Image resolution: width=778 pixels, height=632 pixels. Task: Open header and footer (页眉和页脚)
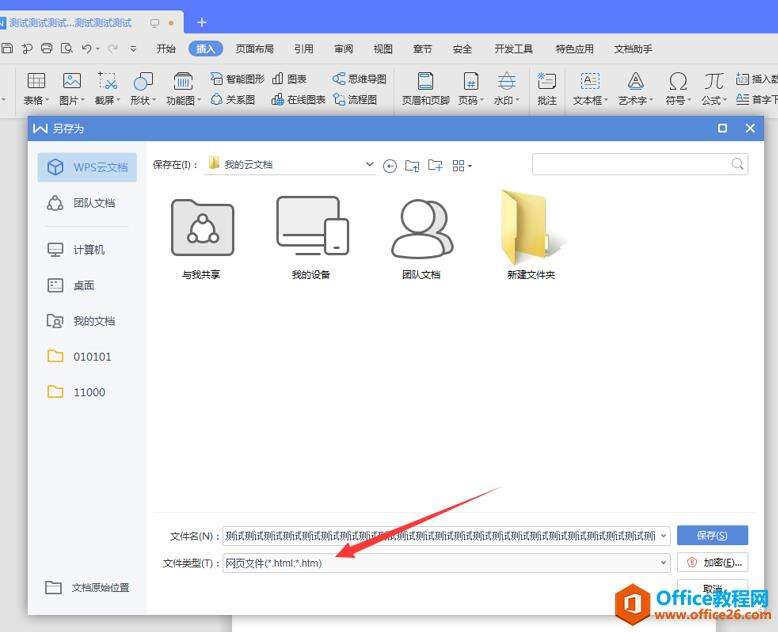(425, 88)
